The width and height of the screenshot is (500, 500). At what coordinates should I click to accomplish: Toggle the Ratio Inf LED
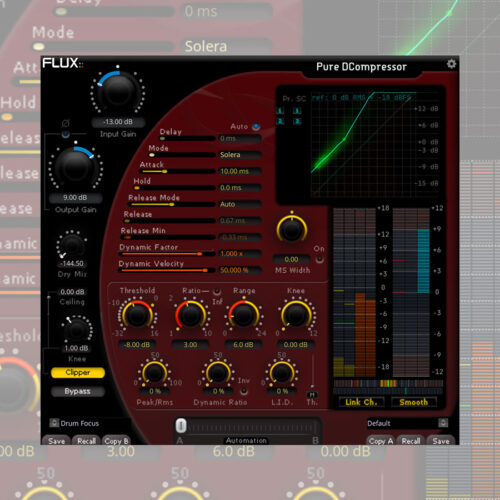pos(217,292)
